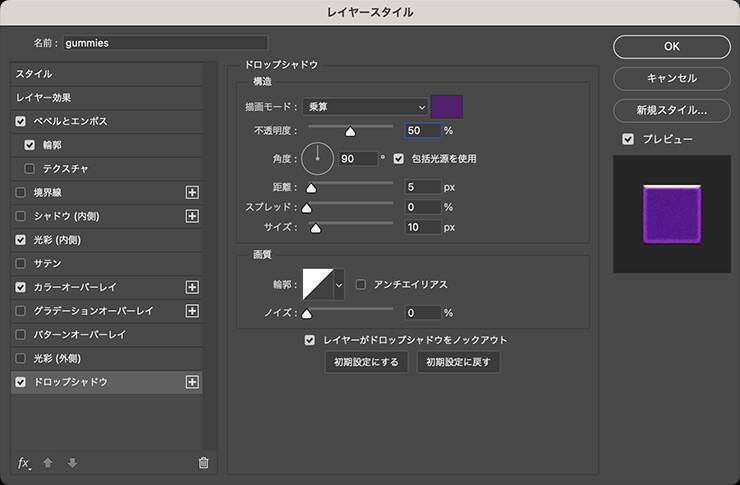This screenshot has height=485, width=740.
Task: Add another ドロップシャドウ with plus icon
Action: (193, 382)
